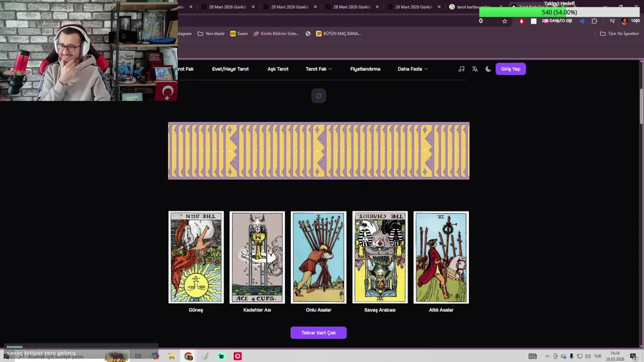644x362 pixels.
Task: Select the Güneş (The Sun) card
Action: (x=196, y=257)
